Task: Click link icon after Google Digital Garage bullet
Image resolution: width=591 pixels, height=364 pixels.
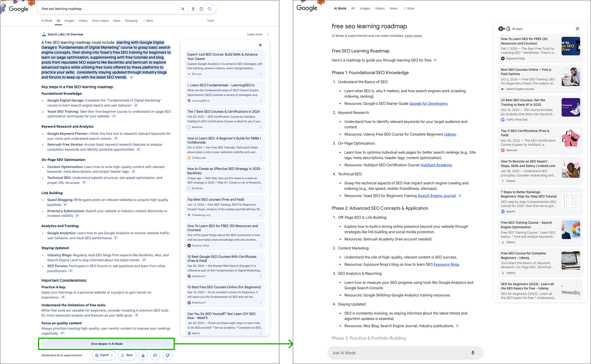Action: tap(136, 105)
